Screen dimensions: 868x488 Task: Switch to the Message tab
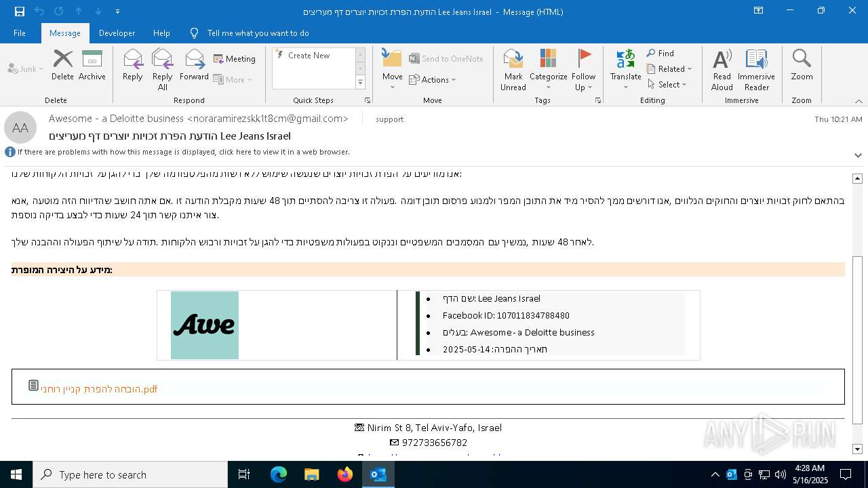(x=65, y=33)
